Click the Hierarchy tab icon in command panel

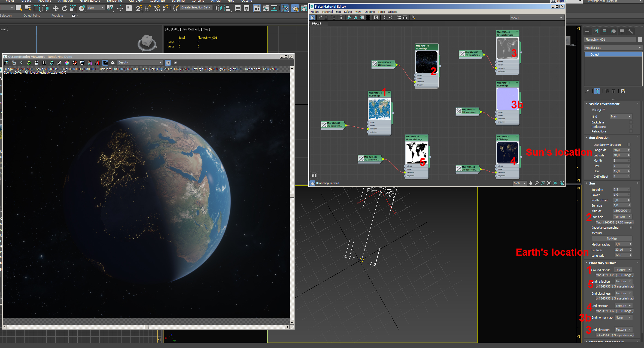pyautogui.click(x=604, y=31)
